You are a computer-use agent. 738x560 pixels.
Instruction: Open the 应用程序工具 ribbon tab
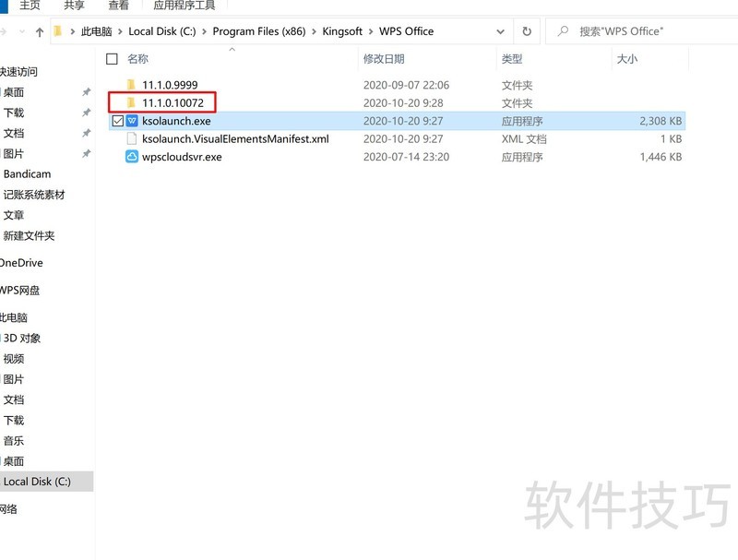[184, 6]
